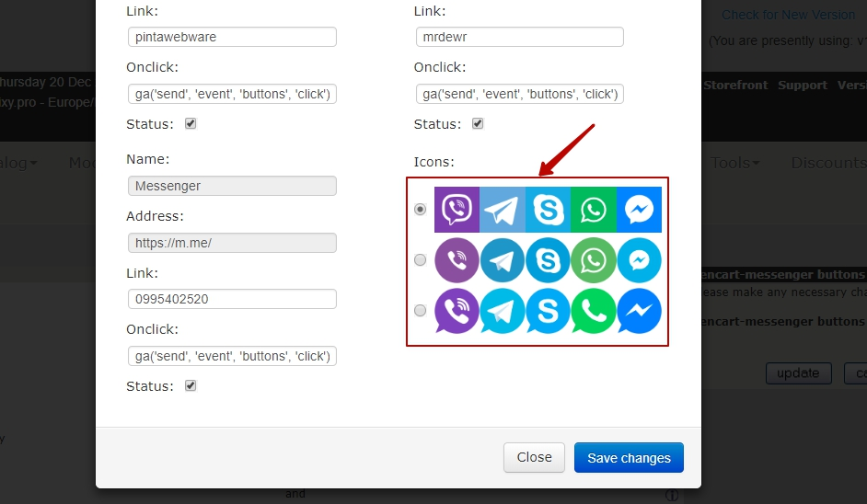Click the square Messenger icon in first row
The height and width of the screenshot is (504, 867).
pyautogui.click(x=639, y=210)
